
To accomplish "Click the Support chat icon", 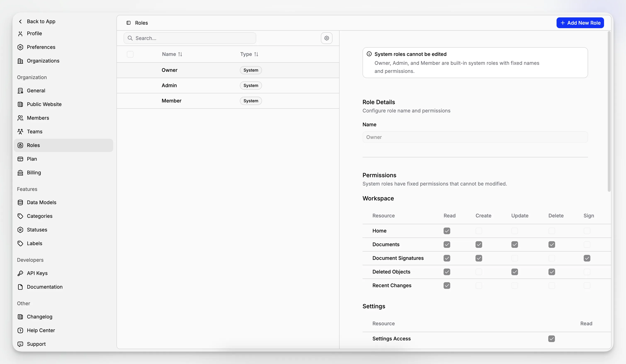I will [x=20, y=344].
